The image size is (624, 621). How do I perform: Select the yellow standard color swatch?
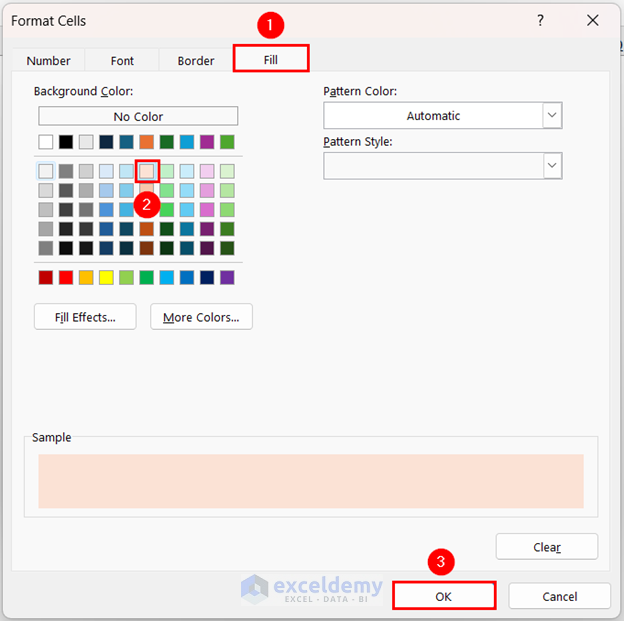[x=106, y=277]
